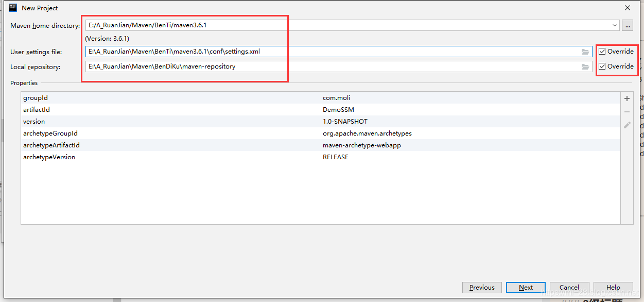
Task: Click the Cancel button
Action: 569,288
